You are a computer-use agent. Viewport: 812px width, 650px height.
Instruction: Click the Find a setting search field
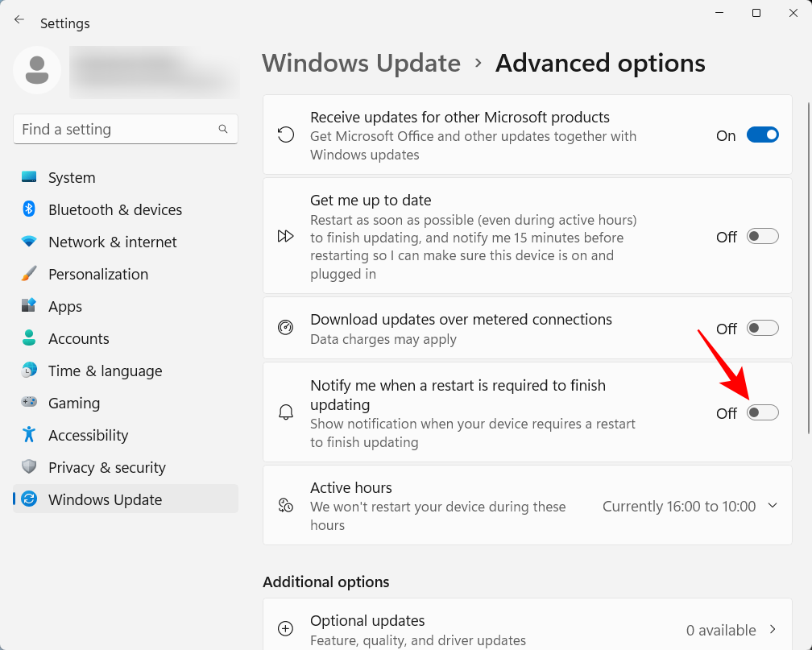pos(121,129)
